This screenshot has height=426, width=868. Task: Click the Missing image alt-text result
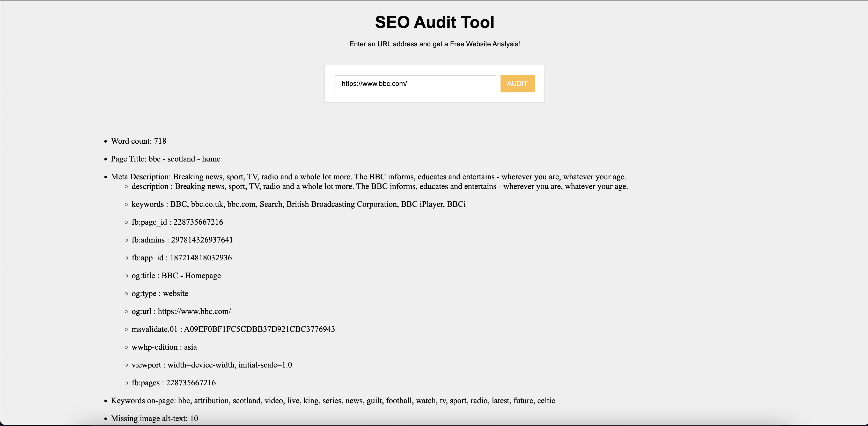click(x=154, y=418)
